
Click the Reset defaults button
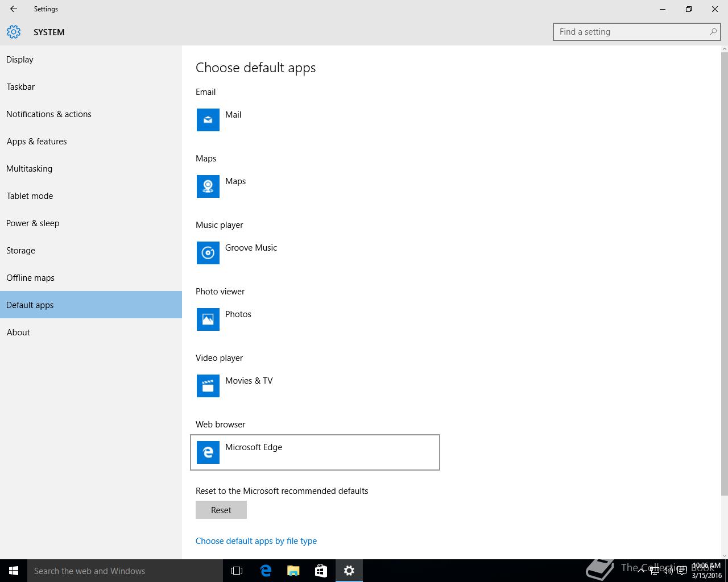tap(221, 510)
